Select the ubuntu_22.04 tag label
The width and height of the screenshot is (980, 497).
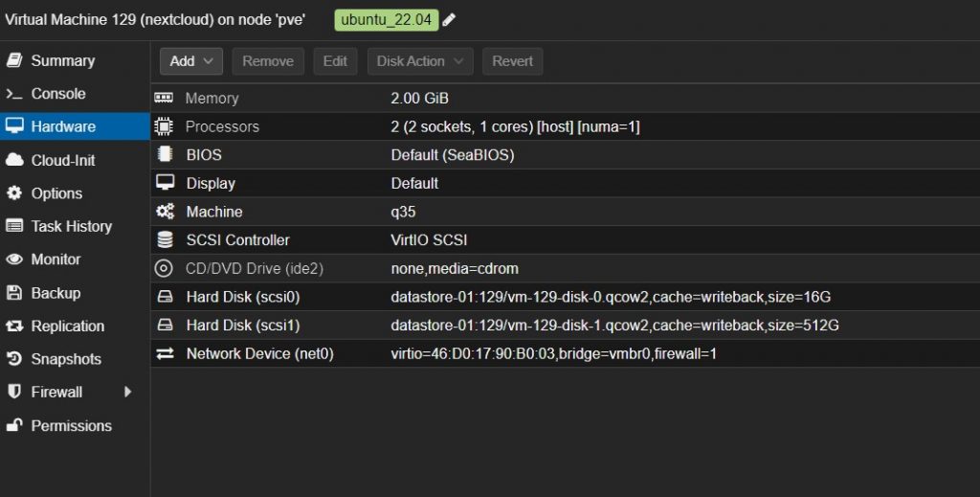[386, 20]
